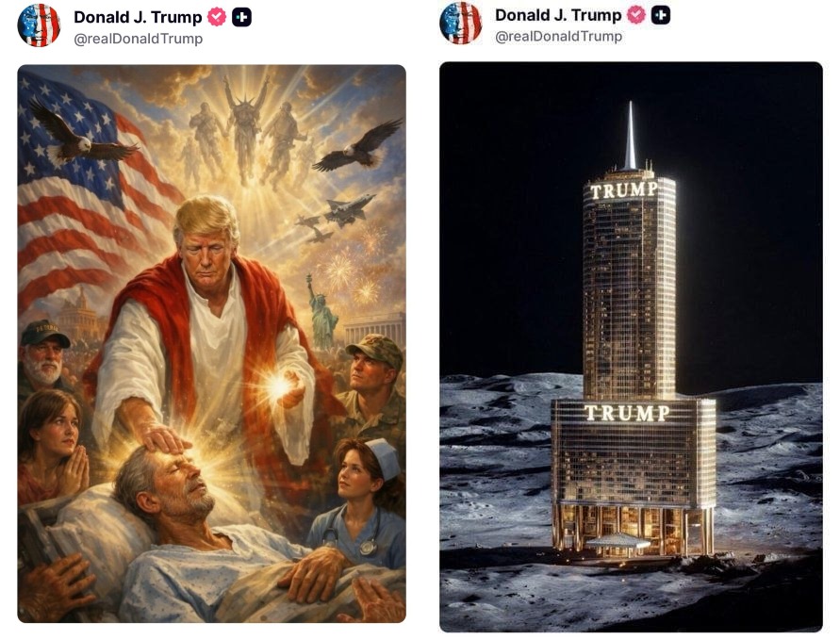This screenshot has height=640, width=840.
Task: Click the @realDonaldTrump handle on left post
Action: [139, 39]
